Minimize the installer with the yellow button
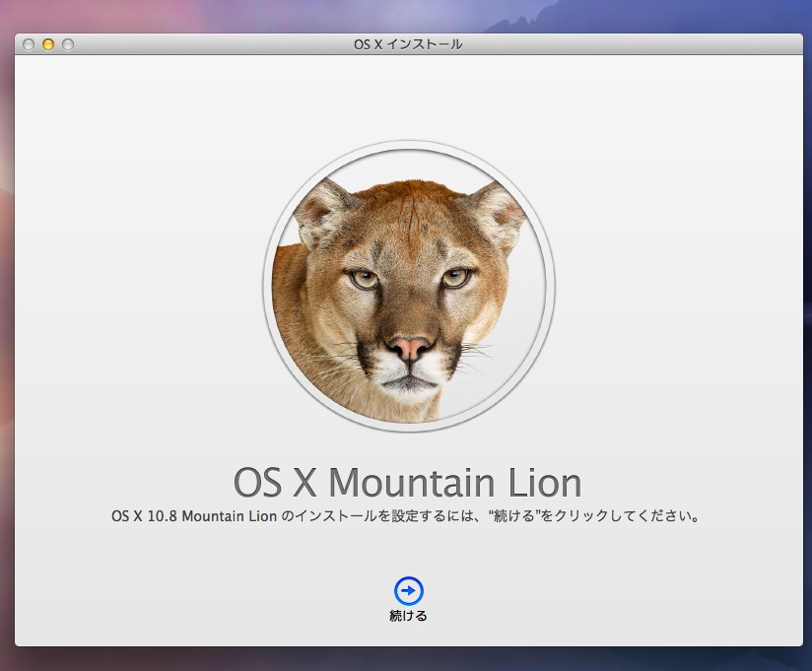The image size is (812, 671). (x=48, y=44)
